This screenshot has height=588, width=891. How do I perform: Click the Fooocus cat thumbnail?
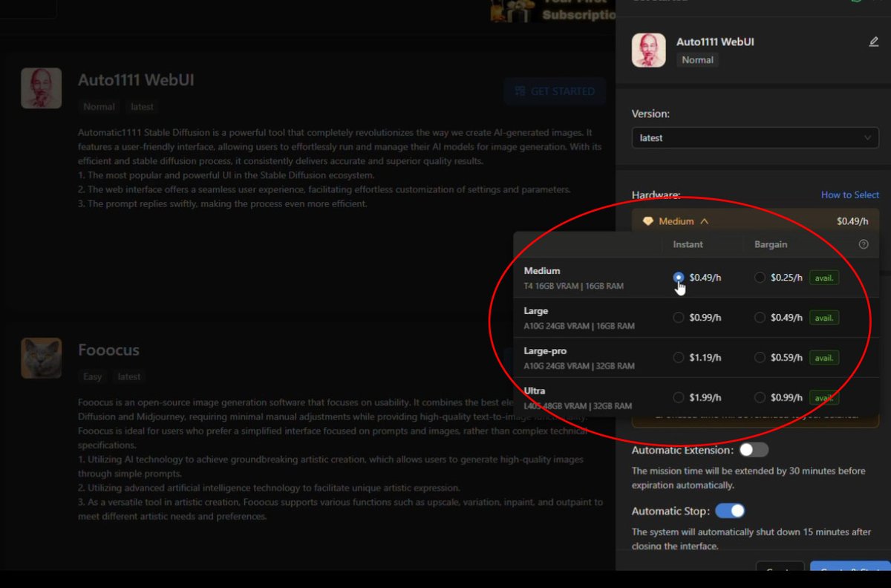tap(41, 358)
